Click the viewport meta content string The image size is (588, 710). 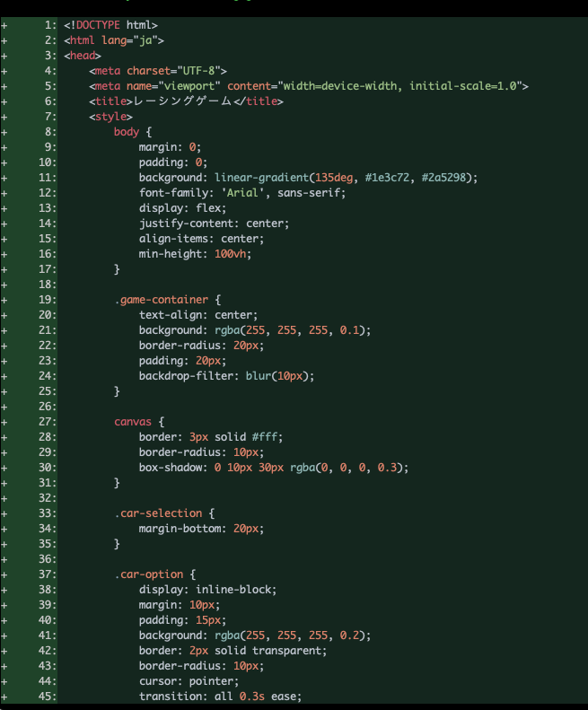(x=401, y=86)
